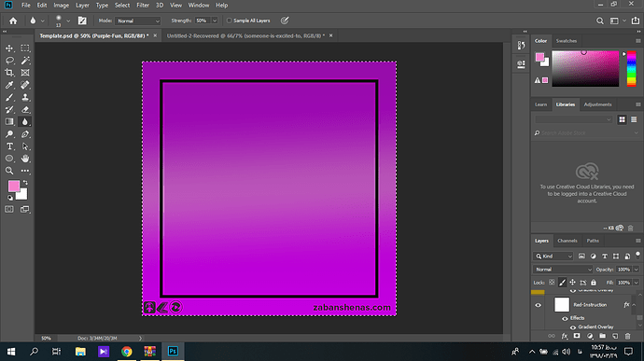Select the Dodge tool
The image size is (644, 361).
(x=9, y=134)
